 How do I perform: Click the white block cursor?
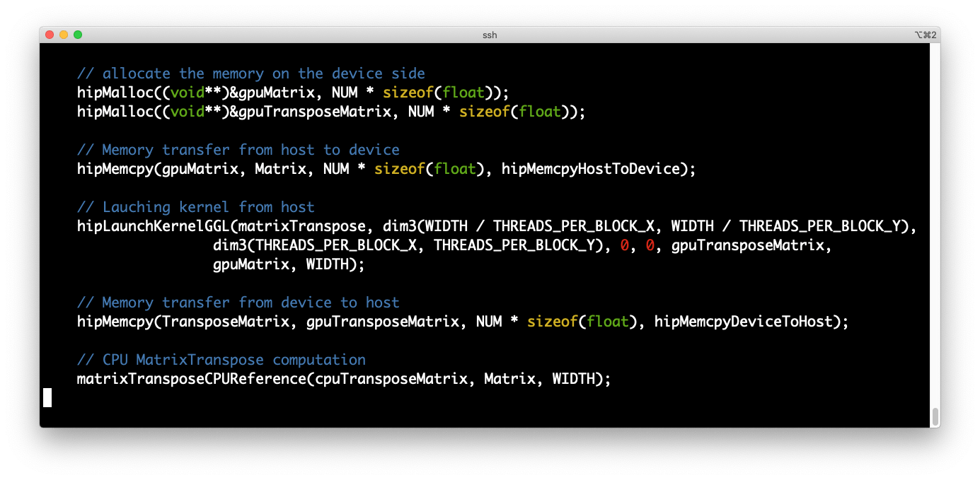click(47, 398)
